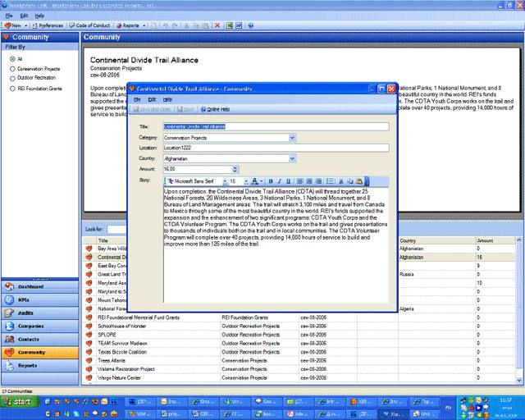The width and height of the screenshot is (525, 420).
Task: Click the Windows Start button
Action: coord(20,402)
